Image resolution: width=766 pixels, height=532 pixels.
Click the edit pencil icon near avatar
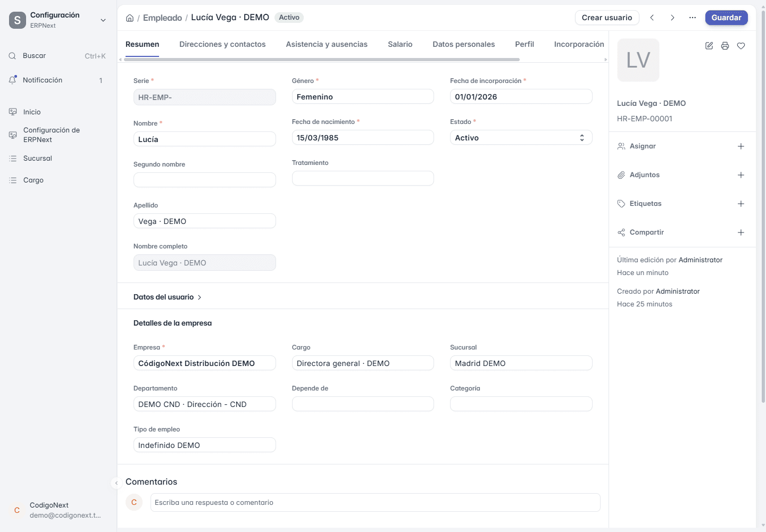point(709,46)
